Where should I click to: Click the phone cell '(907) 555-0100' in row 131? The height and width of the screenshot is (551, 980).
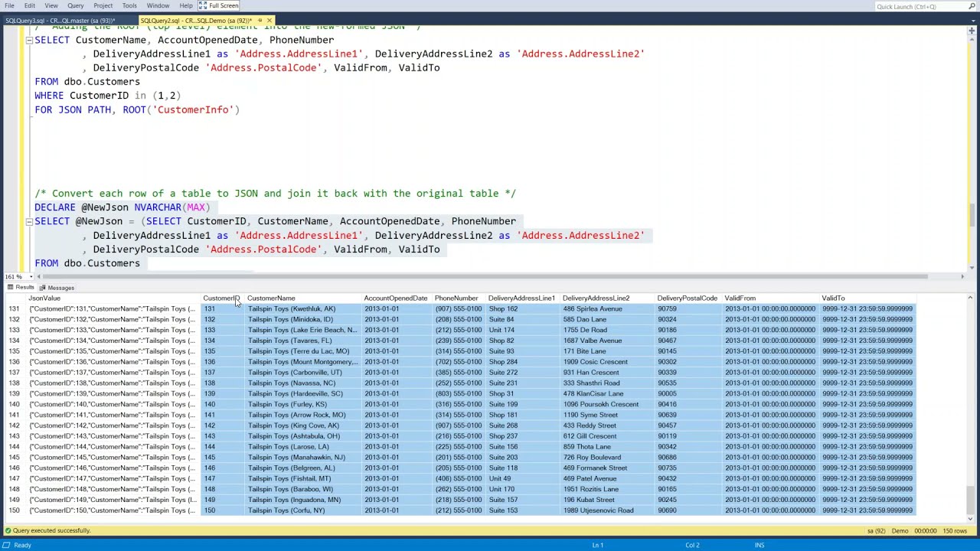(x=458, y=309)
